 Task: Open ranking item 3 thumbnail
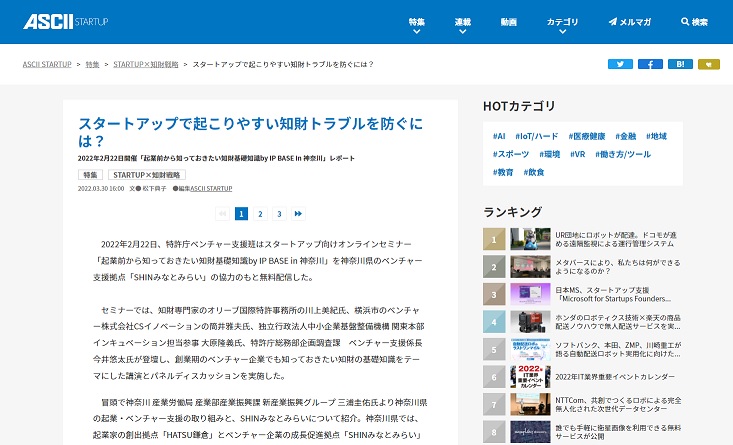(x=529, y=294)
